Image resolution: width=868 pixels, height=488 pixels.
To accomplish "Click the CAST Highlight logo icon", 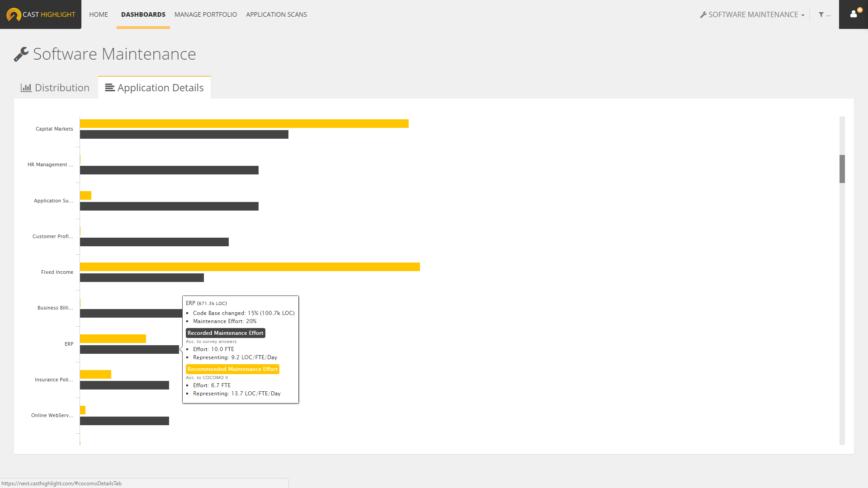I will click(x=14, y=14).
